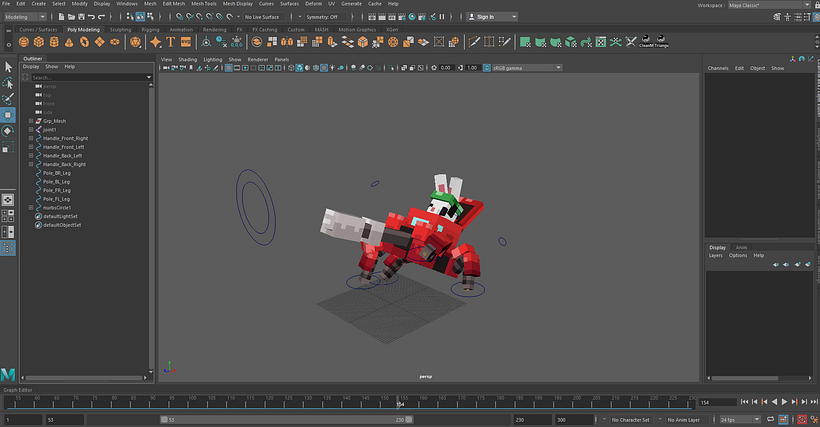
Task: Toggle the Outliner layout button in toolbox
Action: [8, 248]
